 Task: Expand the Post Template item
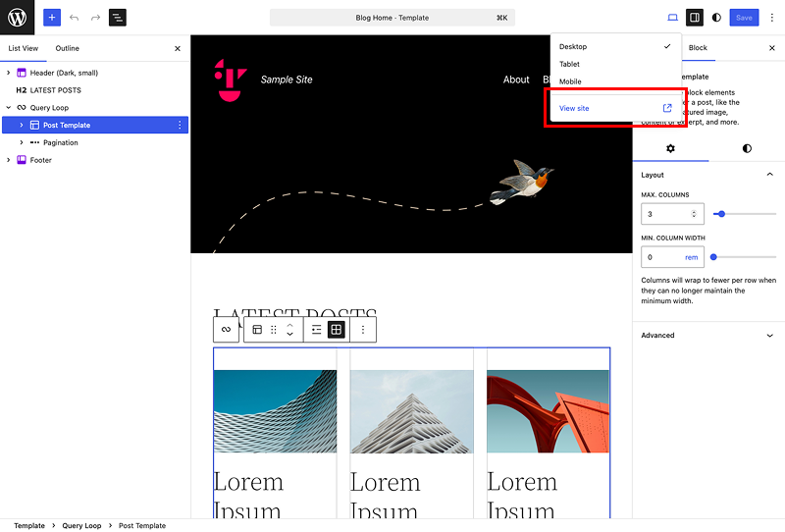22,125
